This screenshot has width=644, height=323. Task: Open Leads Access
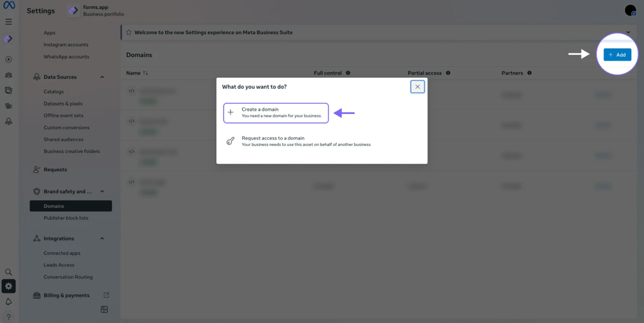pos(59,265)
